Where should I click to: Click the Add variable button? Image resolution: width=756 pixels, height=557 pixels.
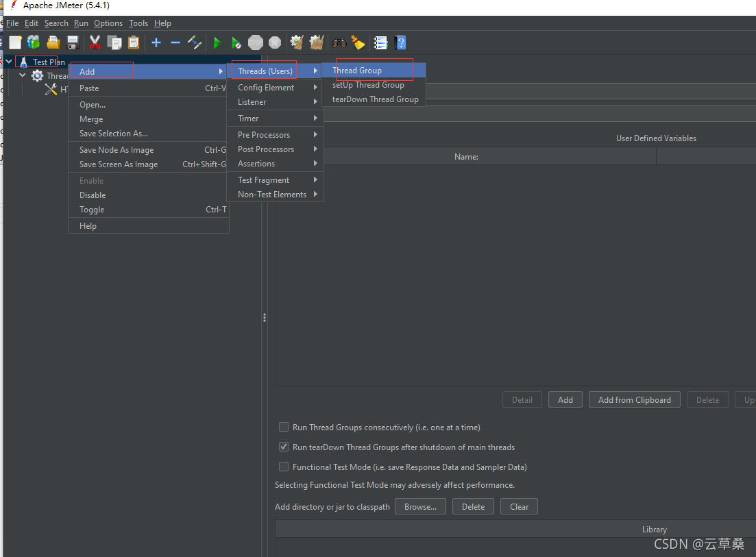point(565,399)
